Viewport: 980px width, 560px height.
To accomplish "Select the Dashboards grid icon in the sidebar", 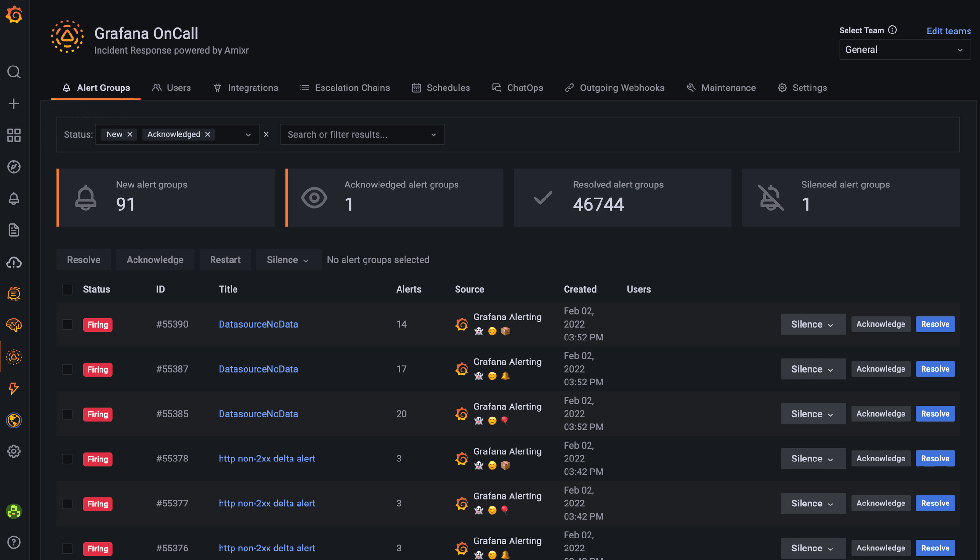I will 14,135.
